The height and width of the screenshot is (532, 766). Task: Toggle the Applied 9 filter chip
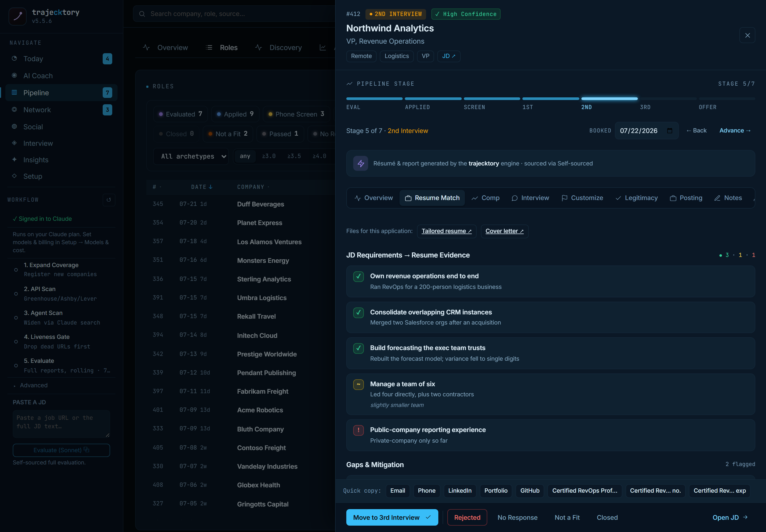click(x=235, y=114)
